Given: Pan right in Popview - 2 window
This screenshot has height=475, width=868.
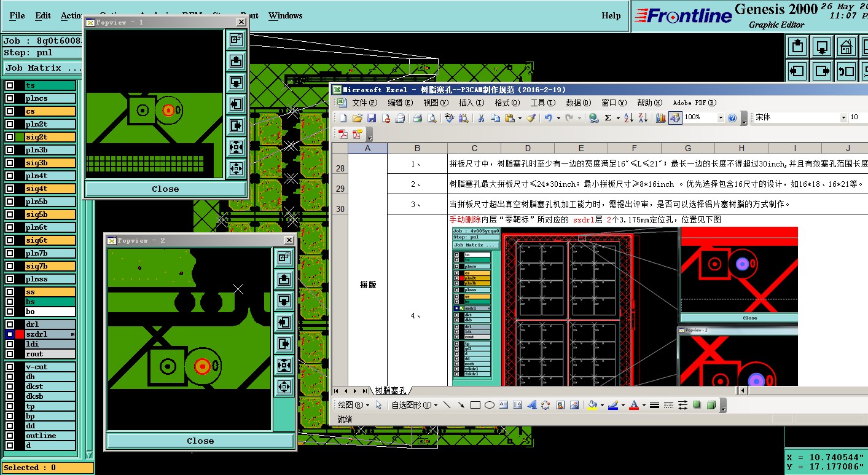Looking at the screenshot, I should pyautogui.click(x=284, y=343).
